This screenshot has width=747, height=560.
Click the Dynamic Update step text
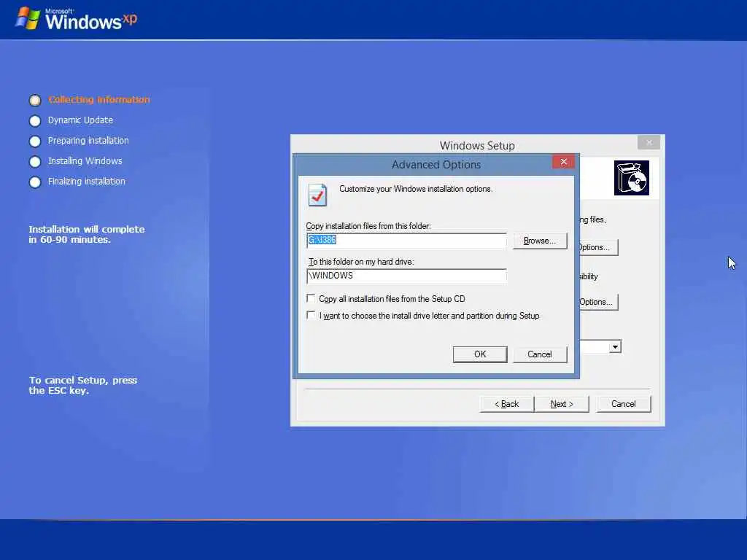(80, 120)
